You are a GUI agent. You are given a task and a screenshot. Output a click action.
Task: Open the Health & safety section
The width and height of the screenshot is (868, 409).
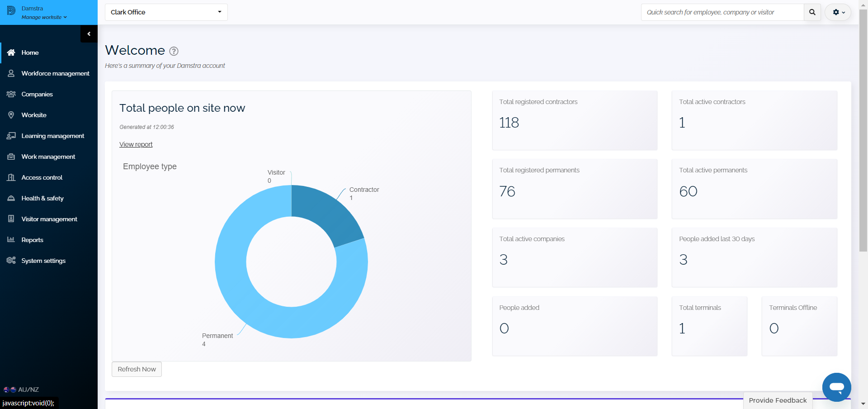[42, 198]
